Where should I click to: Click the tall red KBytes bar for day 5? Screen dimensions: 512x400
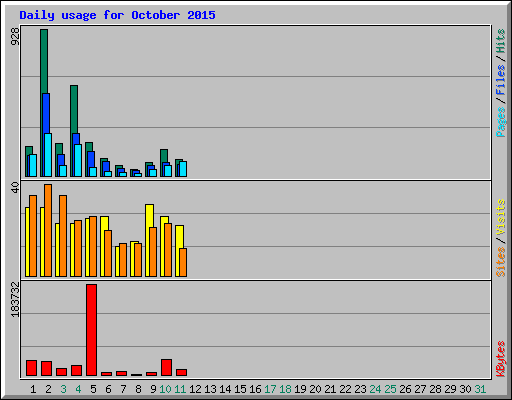[x=91, y=330]
